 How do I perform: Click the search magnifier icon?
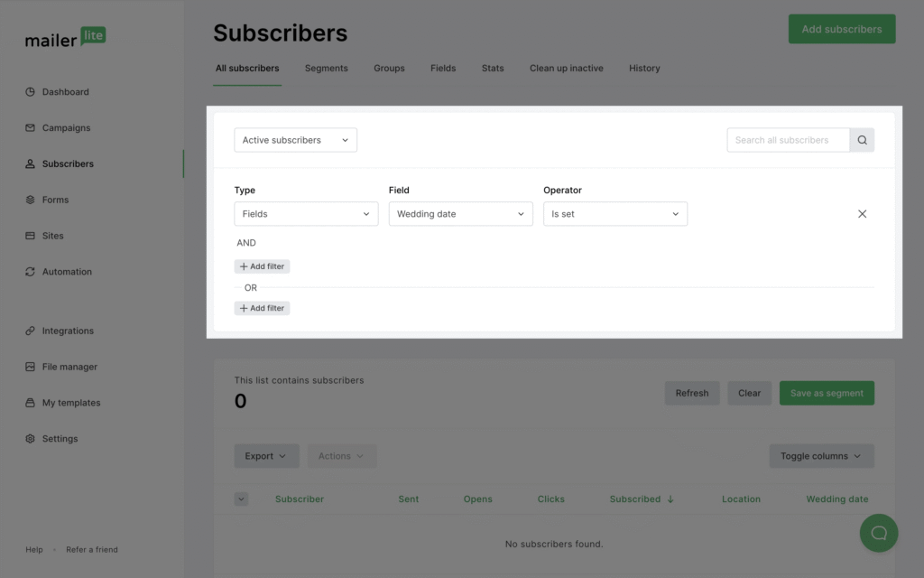pos(862,140)
